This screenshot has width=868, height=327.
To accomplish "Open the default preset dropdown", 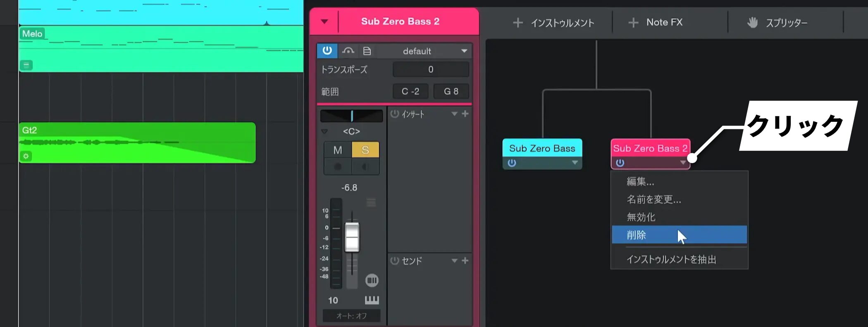I will point(464,51).
